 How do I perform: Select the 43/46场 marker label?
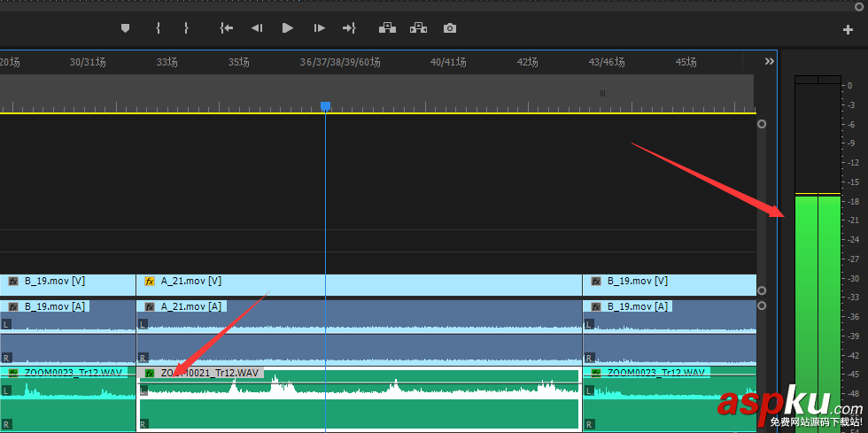(x=607, y=63)
